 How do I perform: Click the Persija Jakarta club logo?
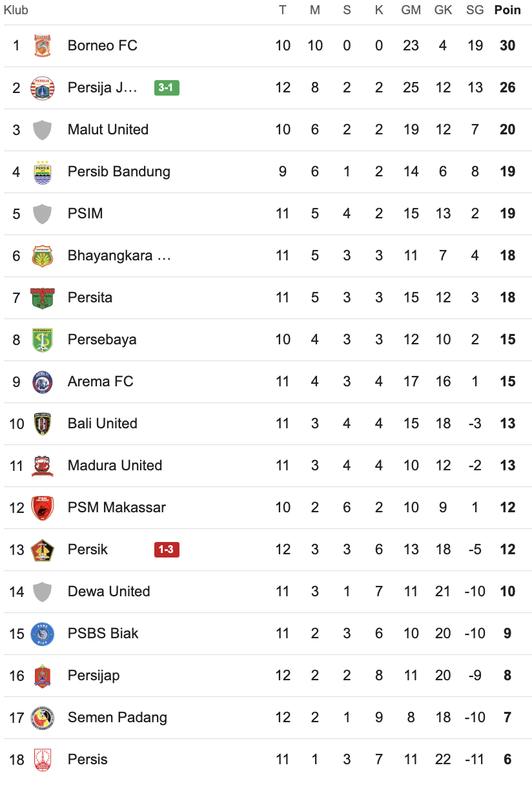(43, 88)
